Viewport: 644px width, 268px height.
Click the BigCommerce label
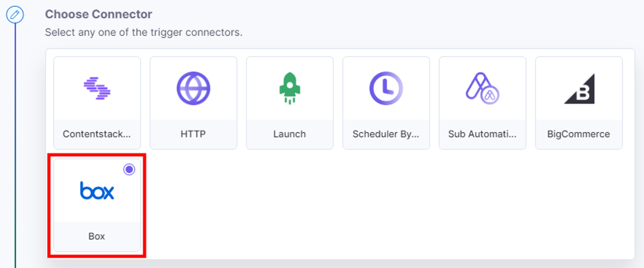pyautogui.click(x=579, y=134)
